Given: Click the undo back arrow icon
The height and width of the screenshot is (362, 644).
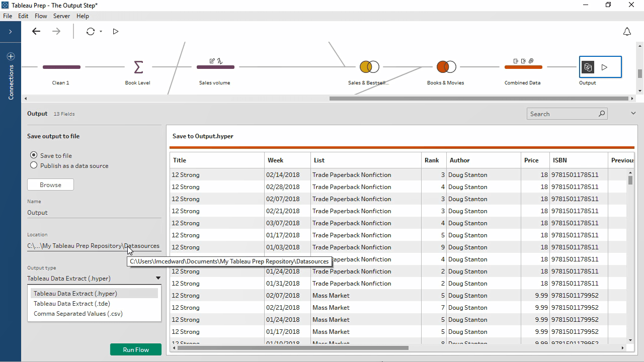Looking at the screenshot, I should coord(36,31).
